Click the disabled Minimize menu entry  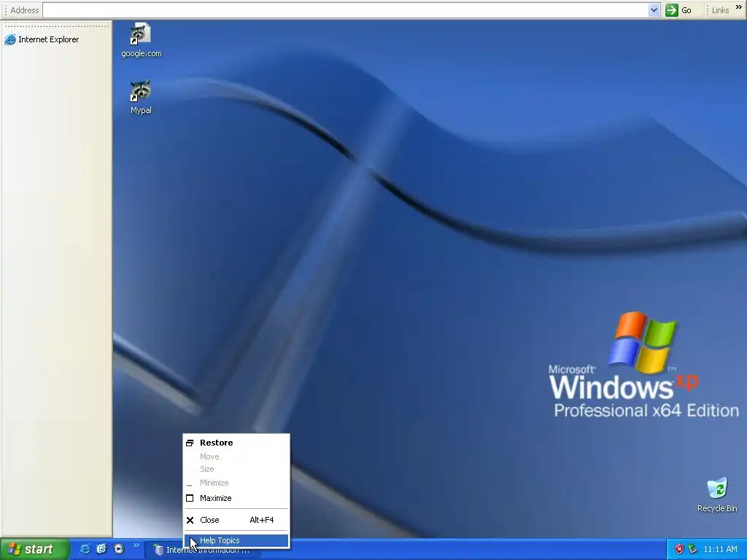tap(236, 483)
